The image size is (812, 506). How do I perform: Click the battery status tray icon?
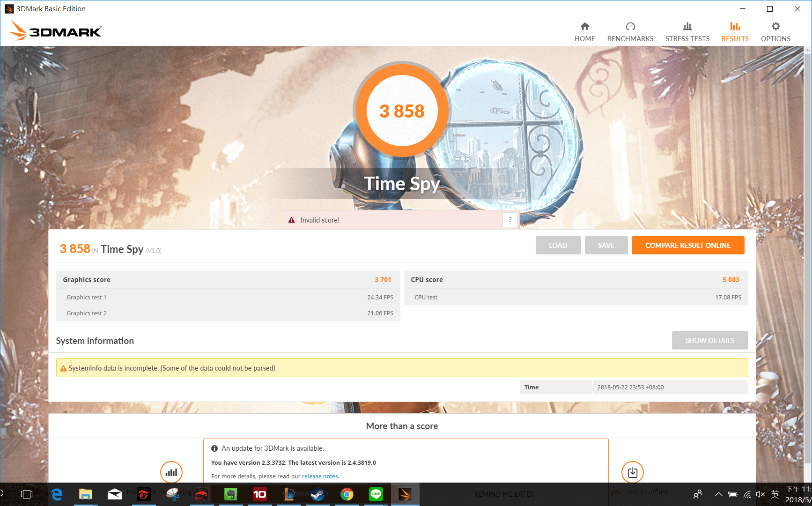point(733,494)
